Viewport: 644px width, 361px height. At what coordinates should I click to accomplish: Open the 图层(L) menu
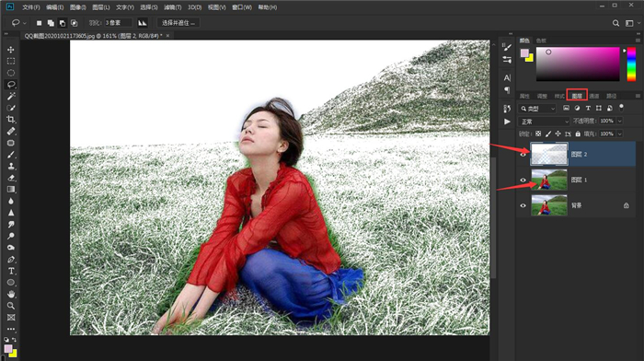pyautogui.click(x=101, y=7)
